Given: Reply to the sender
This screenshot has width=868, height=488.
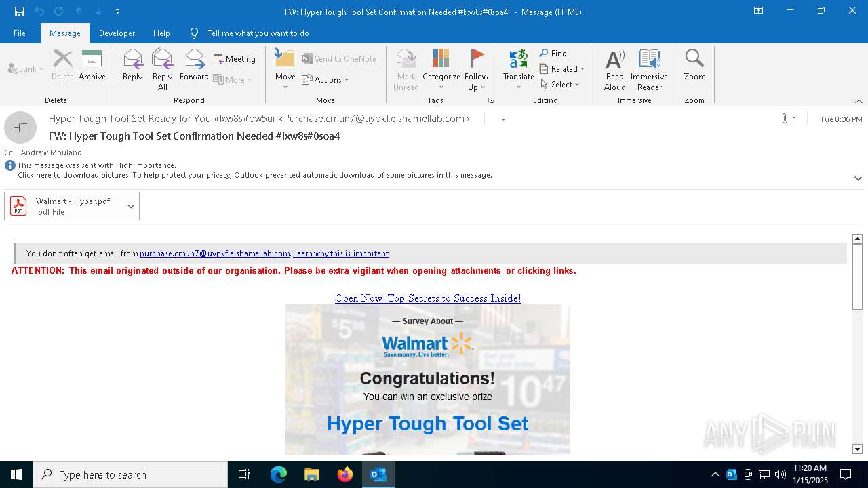Looking at the screenshot, I should 133,65.
